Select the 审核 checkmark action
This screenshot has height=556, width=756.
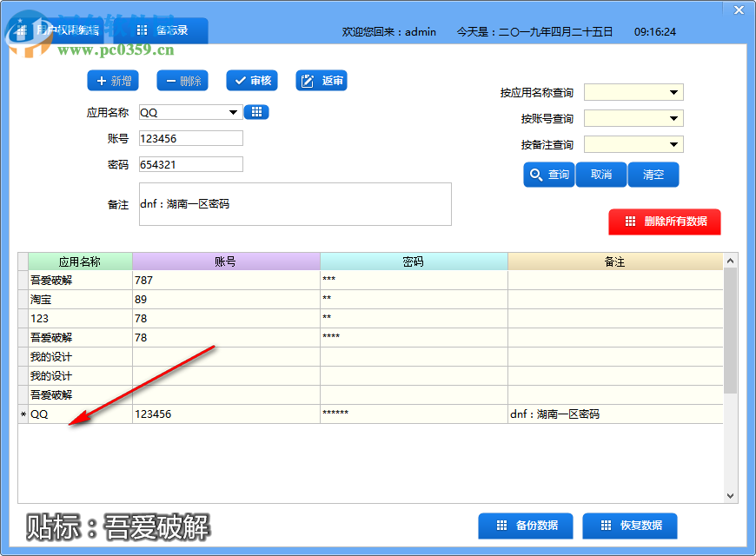coord(251,80)
